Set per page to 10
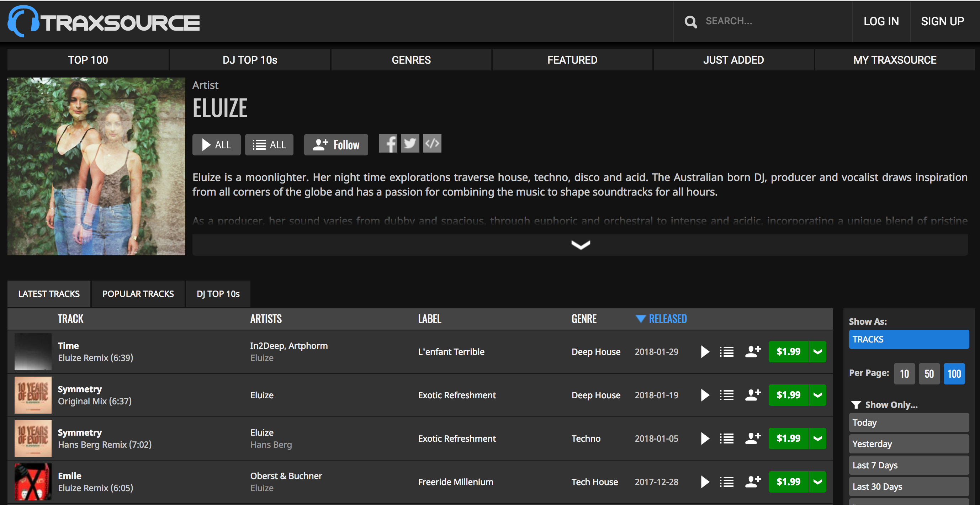This screenshot has height=505, width=980. [x=904, y=374]
